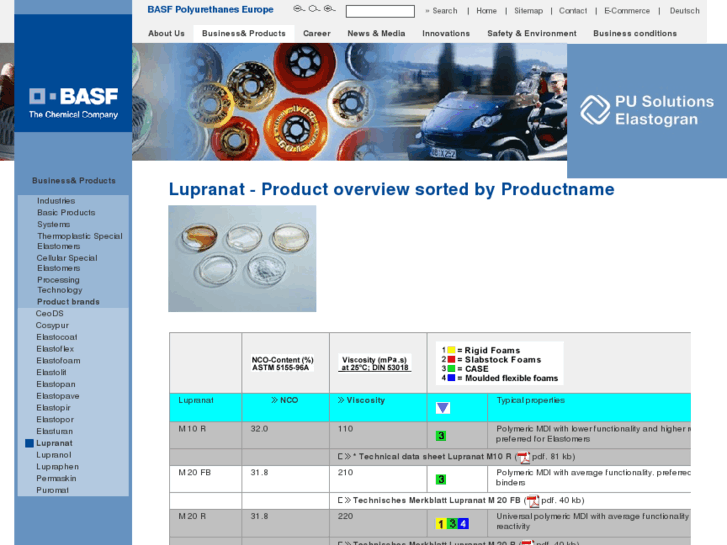This screenshot has height=545, width=727.
Task: Open the Elastolit brand link
Action: click(x=51, y=372)
